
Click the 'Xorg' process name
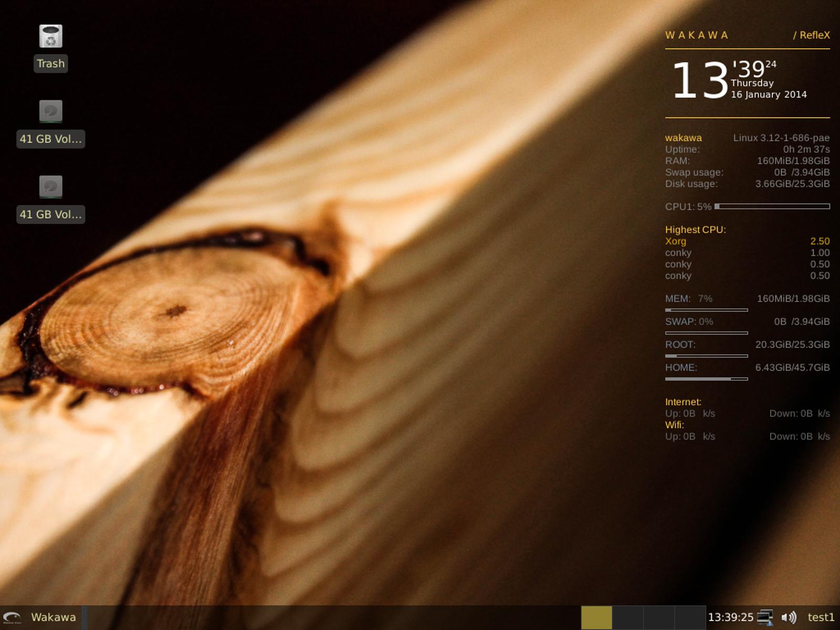(676, 241)
